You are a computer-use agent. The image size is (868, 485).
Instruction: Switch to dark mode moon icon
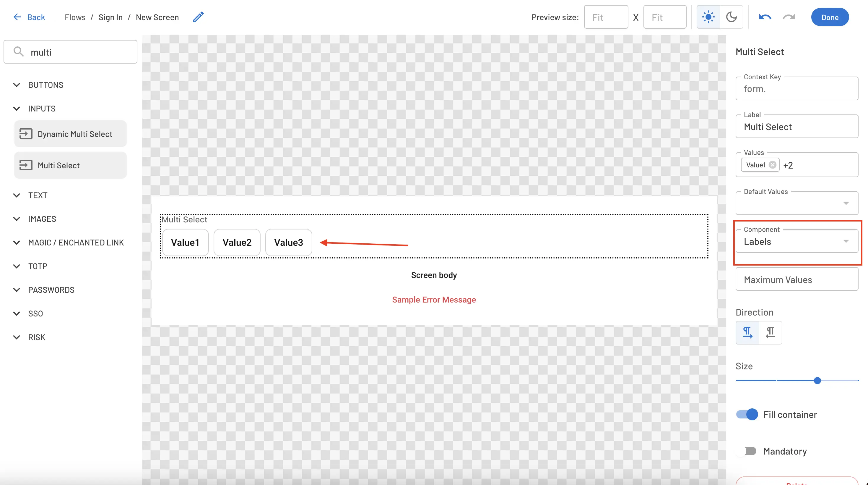[731, 17]
